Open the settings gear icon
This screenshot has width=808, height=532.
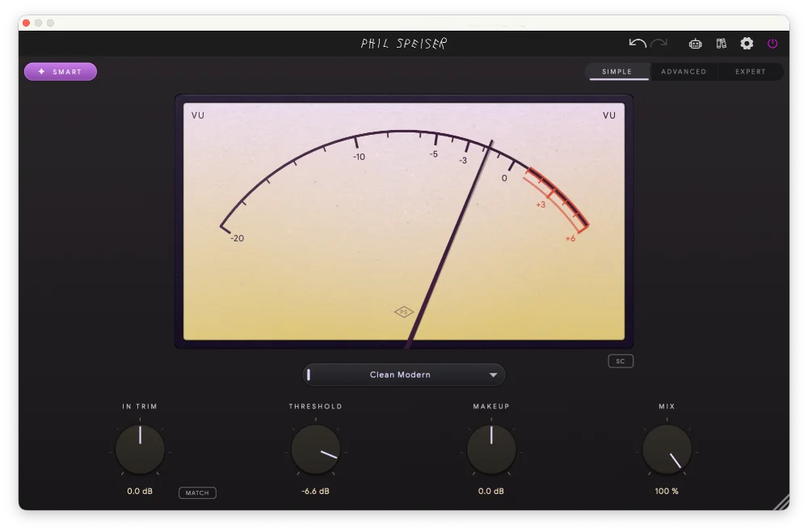coord(747,44)
